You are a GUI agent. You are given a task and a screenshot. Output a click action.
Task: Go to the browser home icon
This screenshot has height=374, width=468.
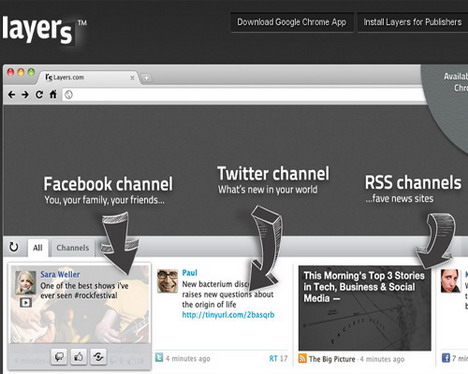[53, 94]
